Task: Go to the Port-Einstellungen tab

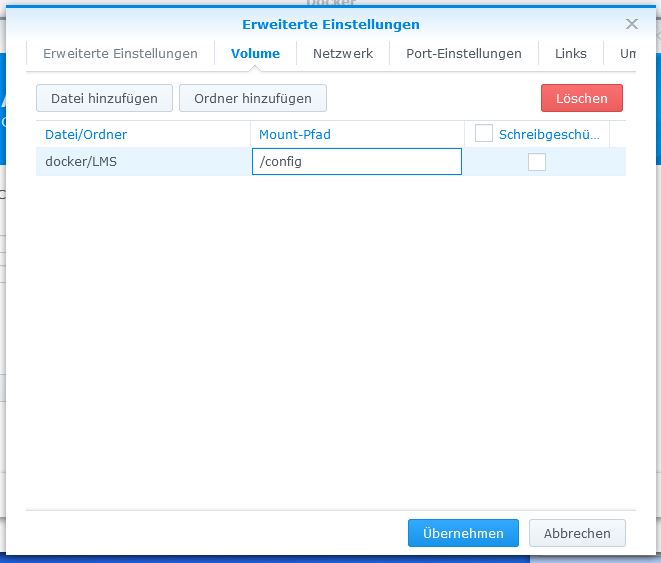Action: tap(463, 54)
